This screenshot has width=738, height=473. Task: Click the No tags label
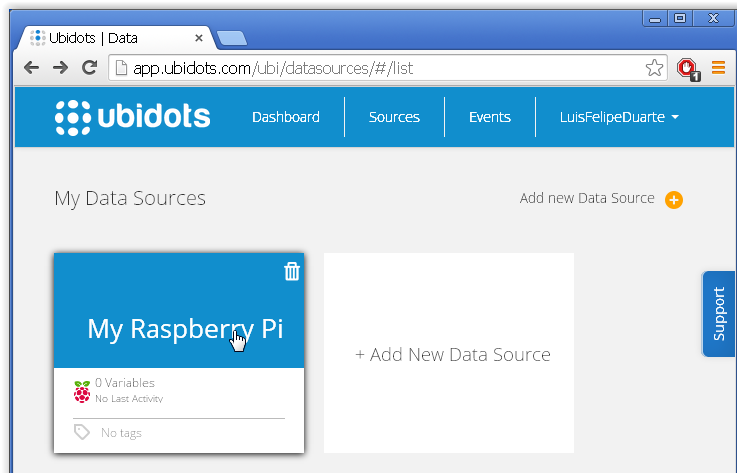click(x=121, y=433)
